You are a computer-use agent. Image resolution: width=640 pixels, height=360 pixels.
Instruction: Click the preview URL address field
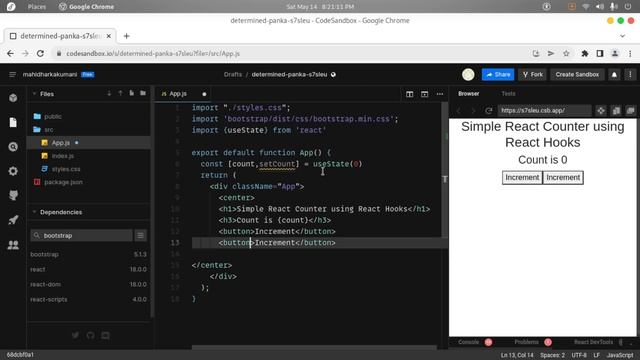click(544, 111)
